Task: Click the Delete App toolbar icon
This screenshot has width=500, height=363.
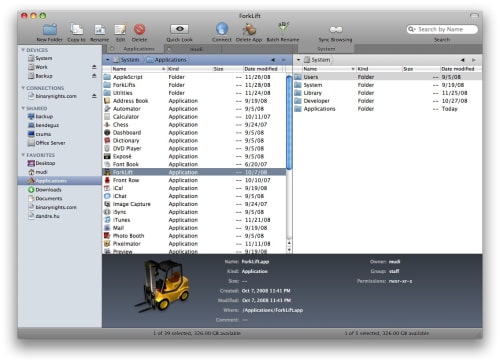Action: point(249,29)
